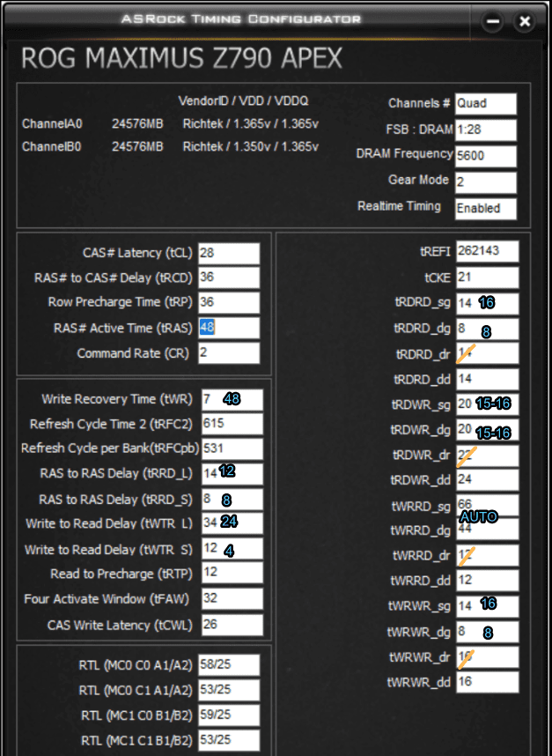Select the tRDRD_dd value field
Screen dimensions: 552x756
click(488, 379)
